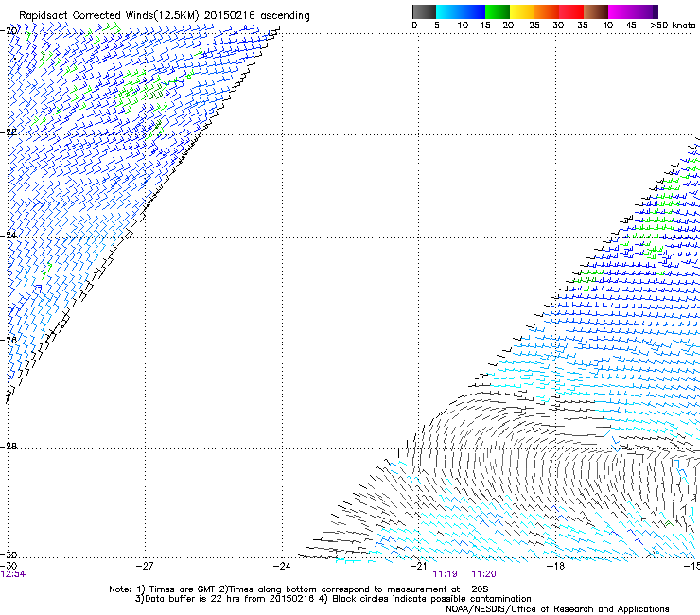Click the '-24' latitude label on left axis
The width and height of the screenshot is (700, 615).
click(9, 235)
